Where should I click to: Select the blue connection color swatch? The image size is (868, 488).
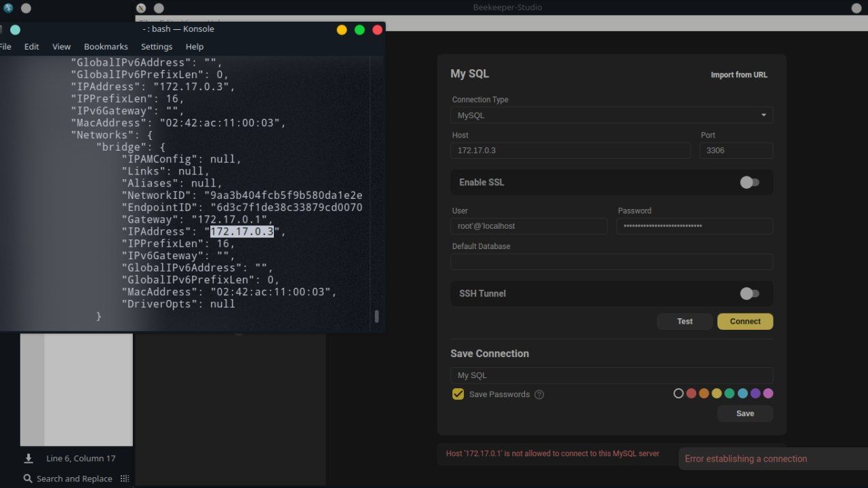(743, 394)
